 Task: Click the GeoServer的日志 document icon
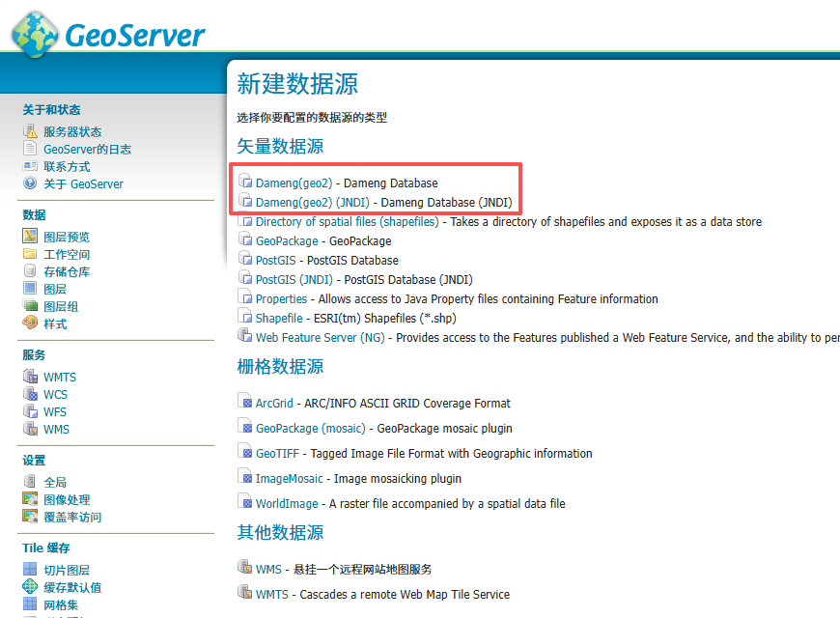pyautogui.click(x=31, y=149)
